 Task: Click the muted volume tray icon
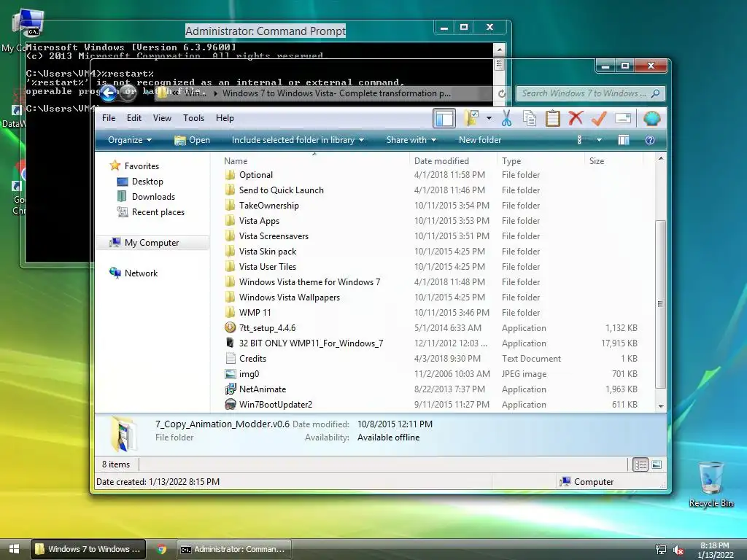(x=678, y=550)
